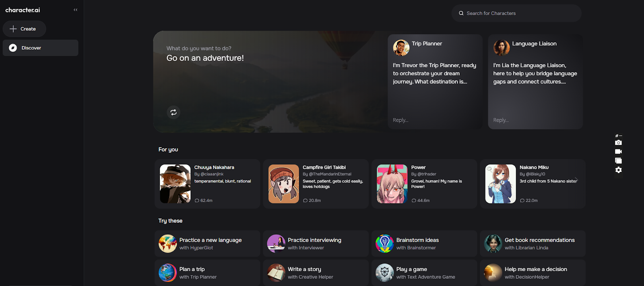Open the Power character thumbnail

point(392,184)
